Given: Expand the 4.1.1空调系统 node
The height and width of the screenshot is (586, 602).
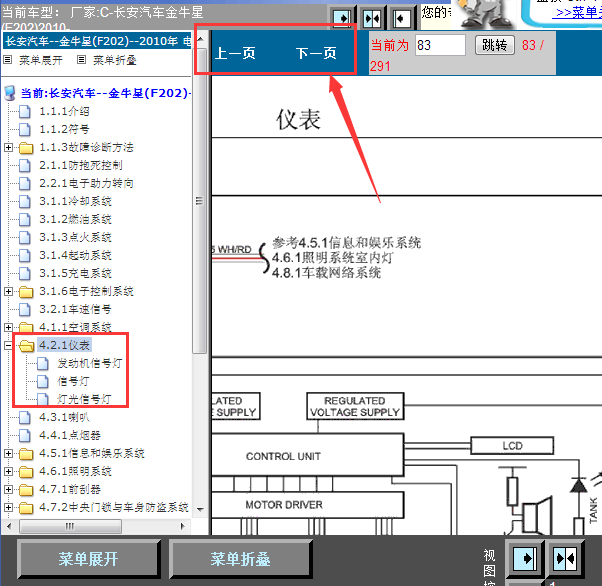Looking at the screenshot, I should [x=8, y=327].
